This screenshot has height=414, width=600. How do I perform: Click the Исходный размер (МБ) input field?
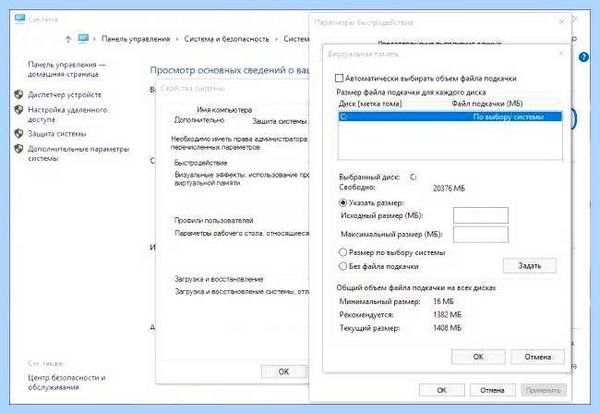481,215
